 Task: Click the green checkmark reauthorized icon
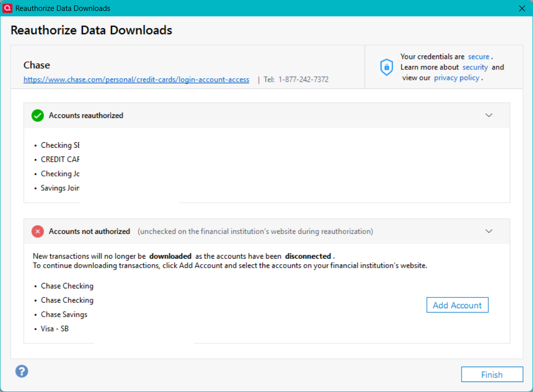point(38,115)
